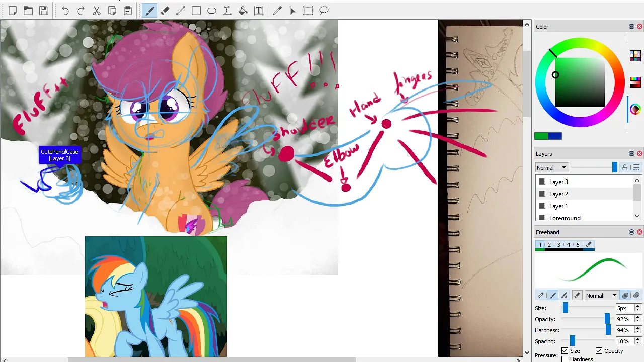This screenshot has height=362, width=644.
Task: Switch to color swatches palette view
Action: point(635,56)
